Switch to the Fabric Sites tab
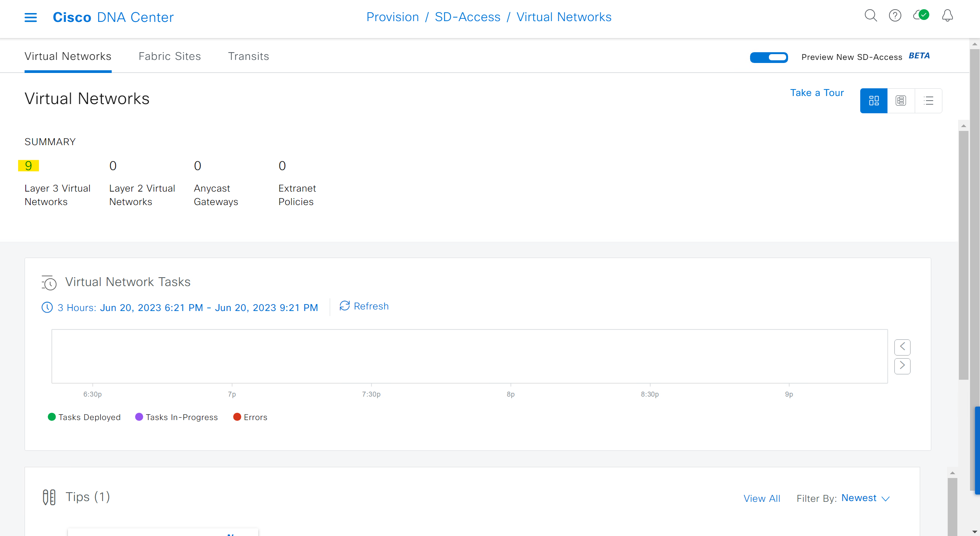The height and width of the screenshot is (536, 980). [x=170, y=56]
